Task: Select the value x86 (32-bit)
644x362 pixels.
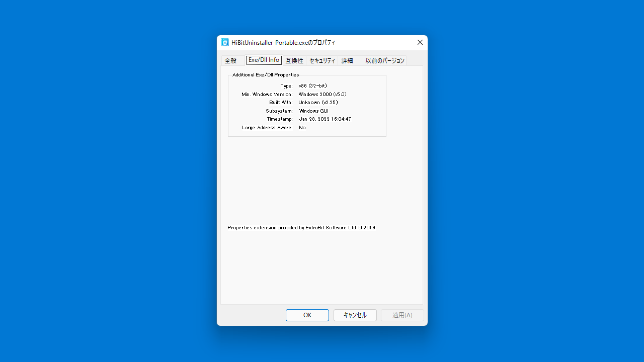Action: [313, 86]
